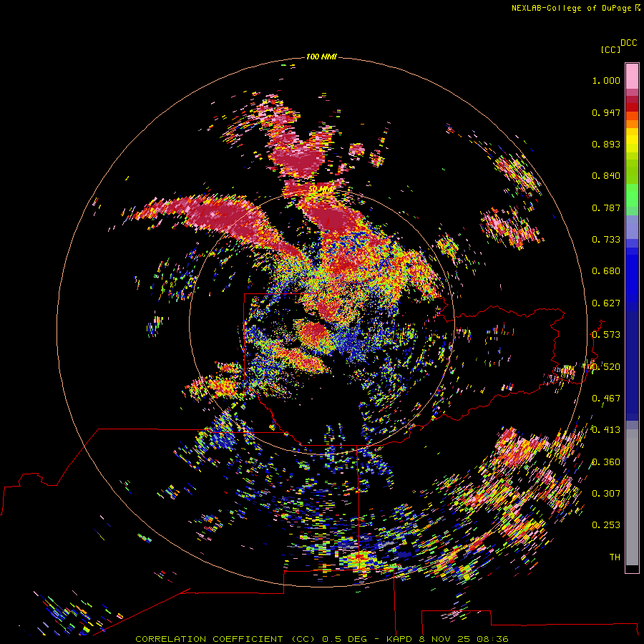Screen dimensions: 644x644
Task: Click the 0.520 legend value
Action: (606, 367)
